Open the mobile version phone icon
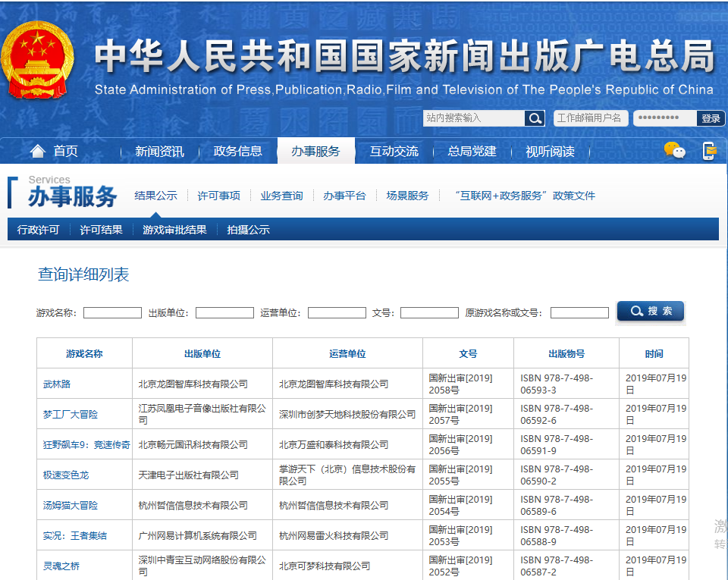728x580 pixels. pyautogui.click(x=709, y=150)
